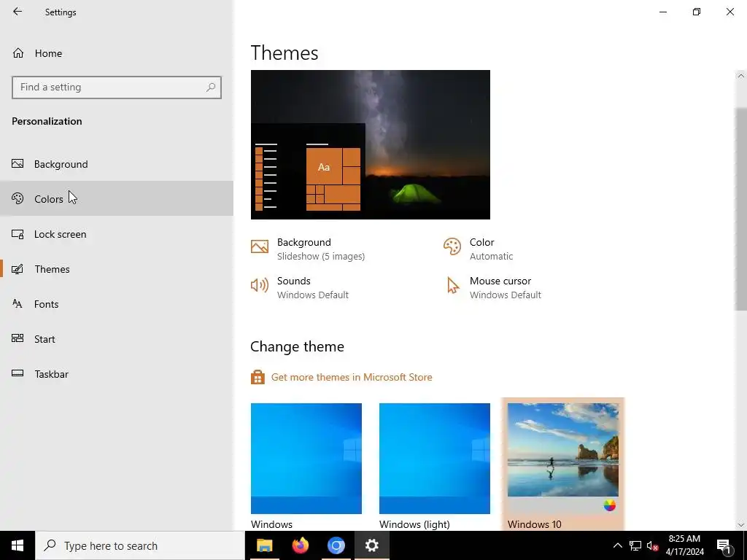Click the muted volume icon in tray
The height and width of the screenshot is (560, 747).
653,545
